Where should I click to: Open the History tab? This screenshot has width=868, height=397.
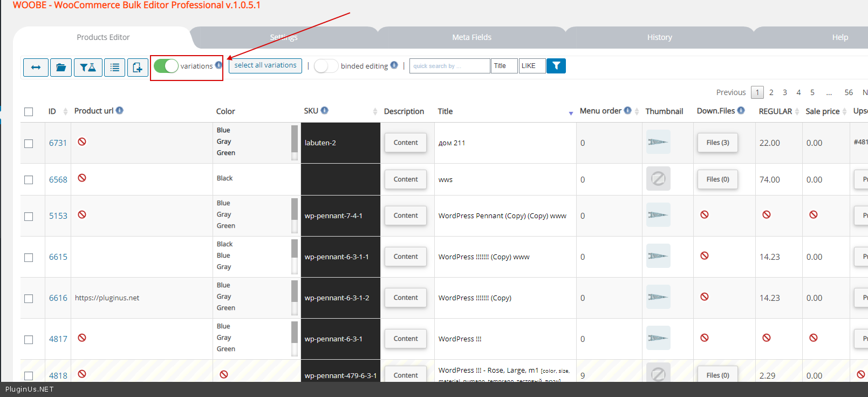pyautogui.click(x=659, y=37)
